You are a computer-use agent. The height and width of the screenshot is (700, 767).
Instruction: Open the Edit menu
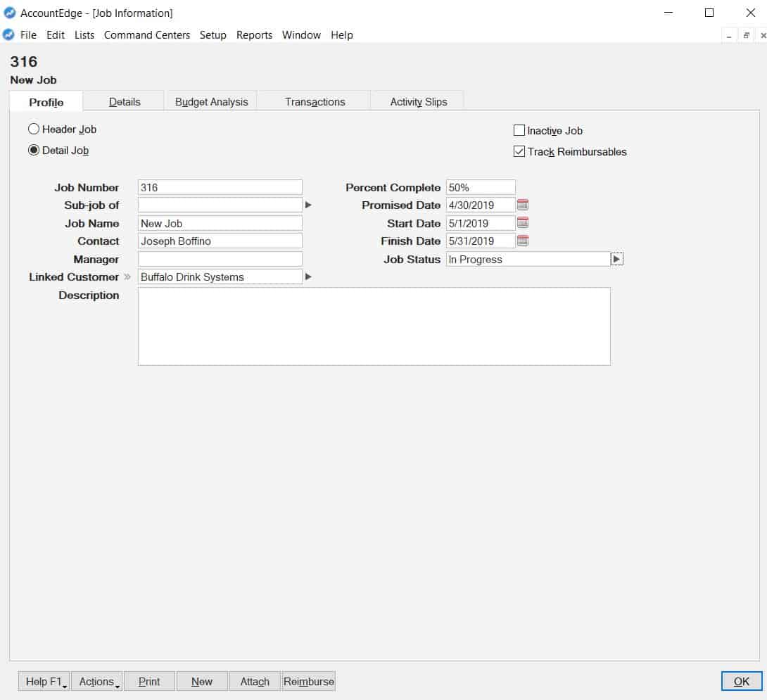click(56, 35)
